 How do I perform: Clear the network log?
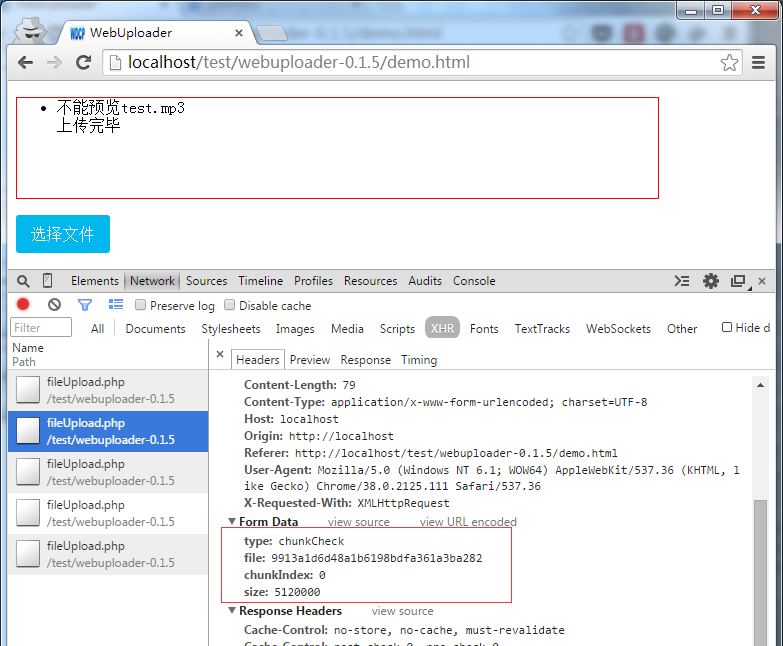(x=54, y=304)
